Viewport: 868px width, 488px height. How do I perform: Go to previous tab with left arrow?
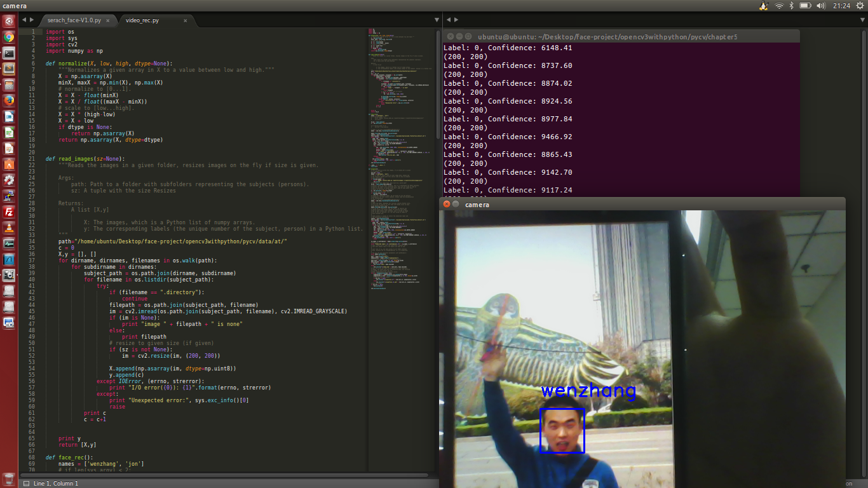tap(24, 20)
